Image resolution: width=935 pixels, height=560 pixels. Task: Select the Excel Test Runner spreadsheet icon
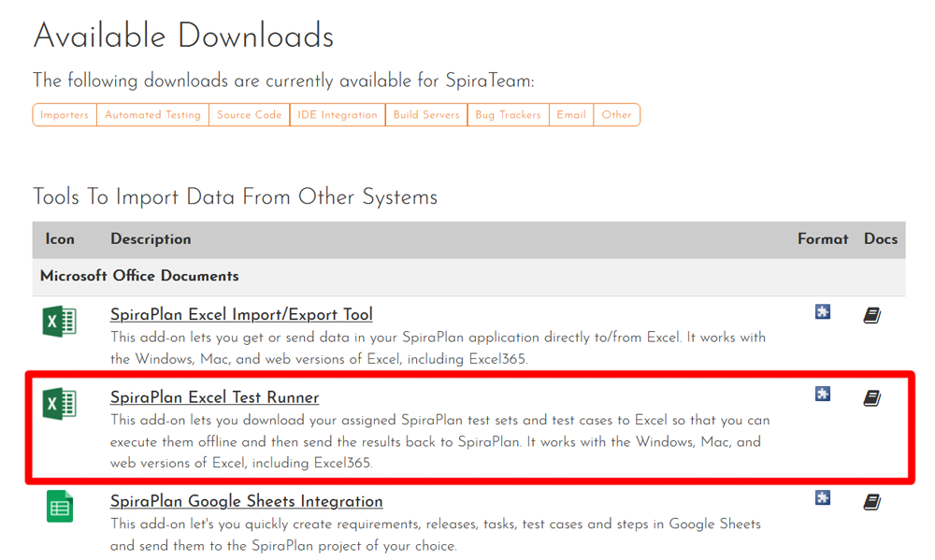click(x=58, y=404)
